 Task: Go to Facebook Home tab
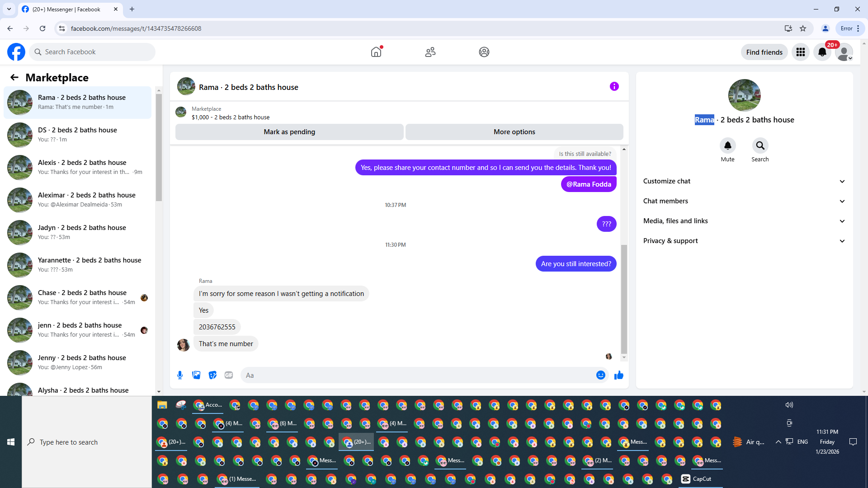point(376,52)
